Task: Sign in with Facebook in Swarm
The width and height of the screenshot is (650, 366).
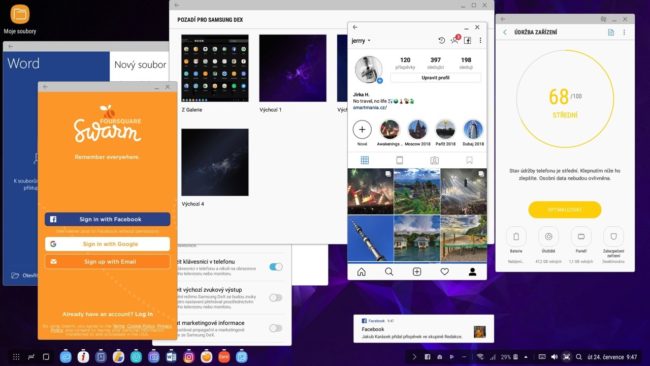Action: (x=107, y=219)
